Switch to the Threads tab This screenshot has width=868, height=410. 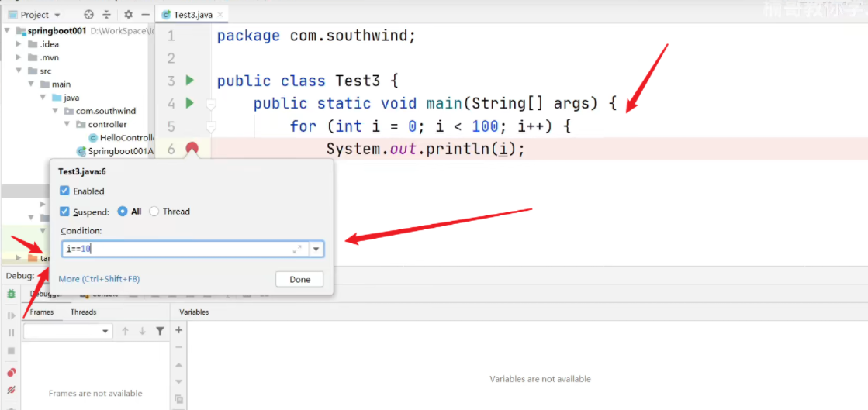point(84,312)
